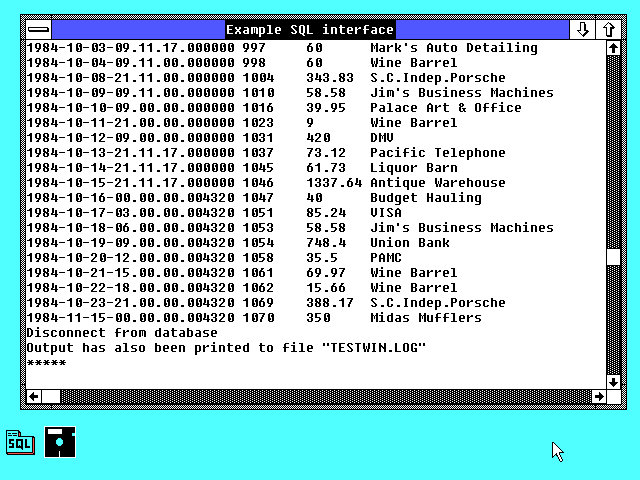Click the number "1058"
Screen dimensions: 640x480
click(x=258, y=258)
